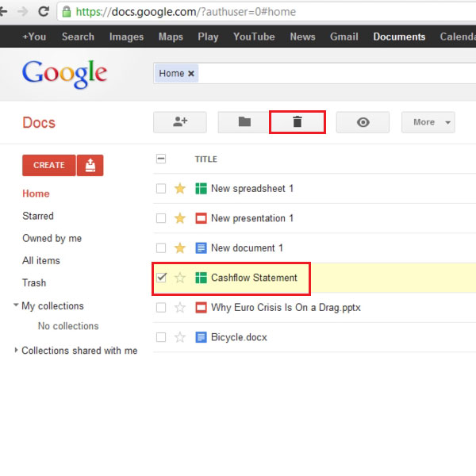
Task: Click the browser reload icon
Action: click(x=44, y=12)
